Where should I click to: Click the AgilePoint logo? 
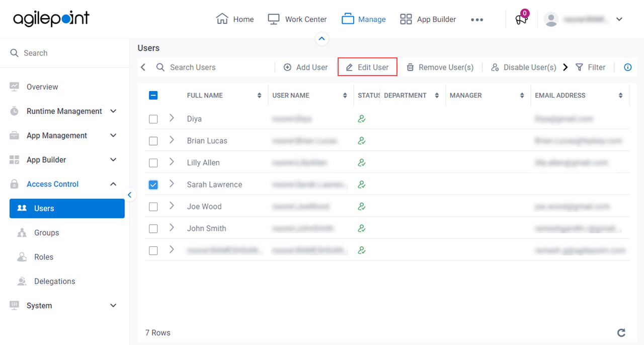point(51,19)
